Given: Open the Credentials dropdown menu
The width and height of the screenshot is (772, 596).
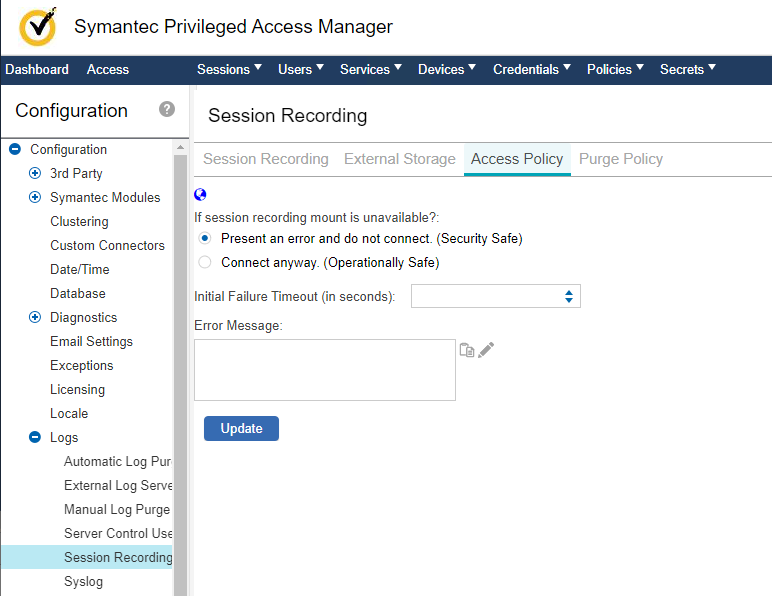Looking at the screenshot, I should 531,69.
